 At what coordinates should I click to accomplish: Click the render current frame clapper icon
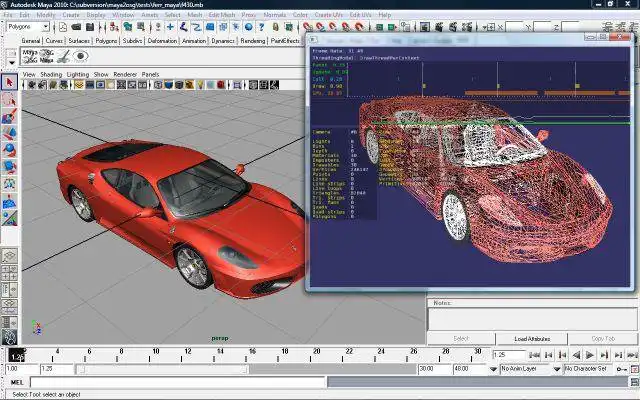[439, 27]
